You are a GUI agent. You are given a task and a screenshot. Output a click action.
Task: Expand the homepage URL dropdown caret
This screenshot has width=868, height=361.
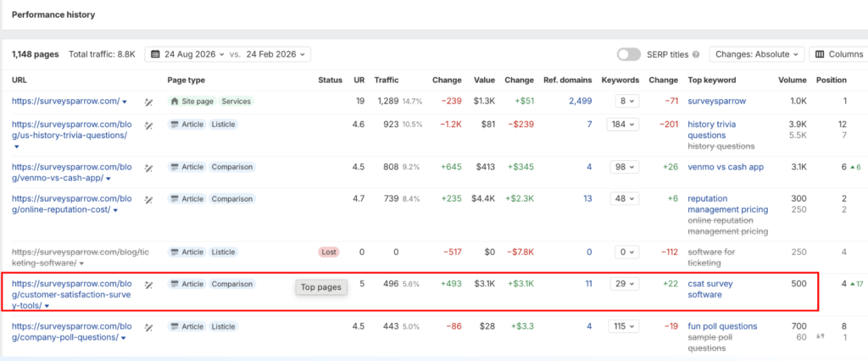(125, 102)
